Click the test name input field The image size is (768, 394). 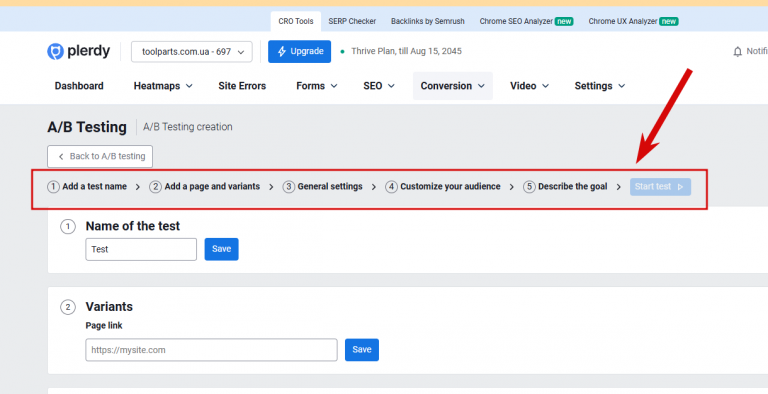(141, 249)
